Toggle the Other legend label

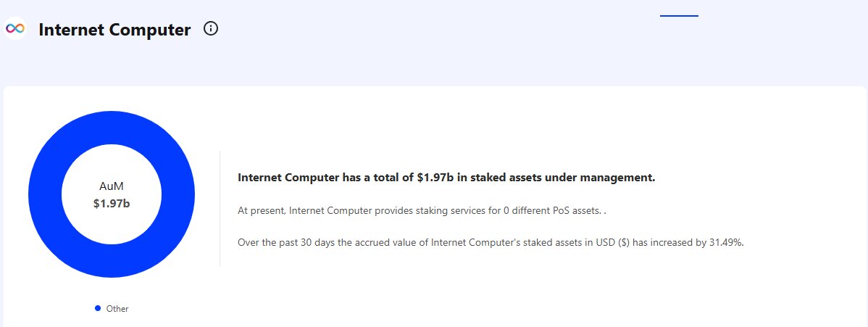pos(117,309)
